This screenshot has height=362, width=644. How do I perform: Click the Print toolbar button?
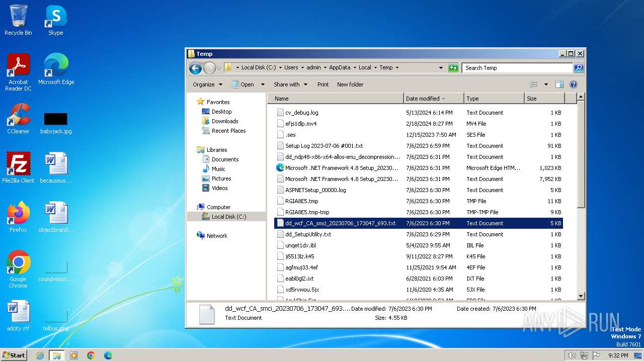323,84
